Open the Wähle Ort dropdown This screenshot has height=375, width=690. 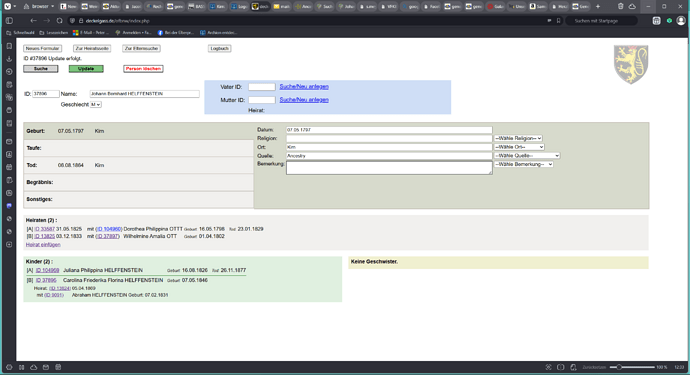pos(519,147)
